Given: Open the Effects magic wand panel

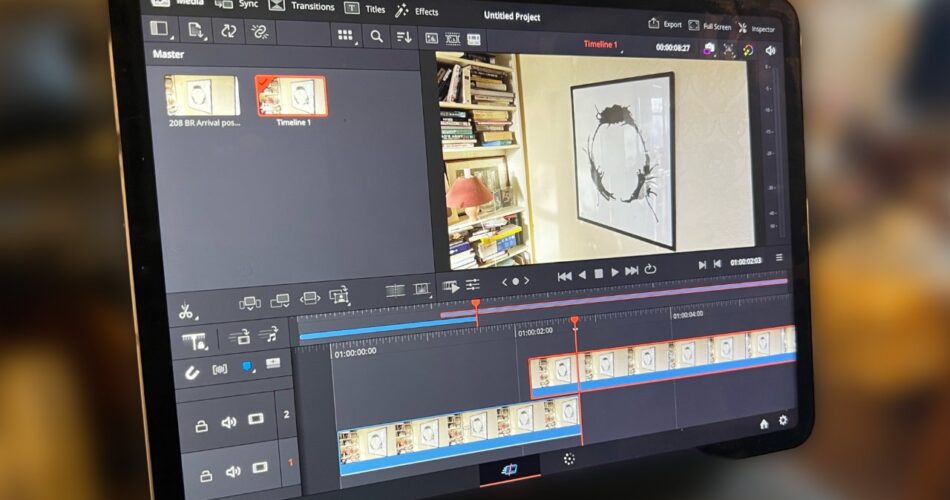Looking at the screenshot, I should [x=403, y=10].
